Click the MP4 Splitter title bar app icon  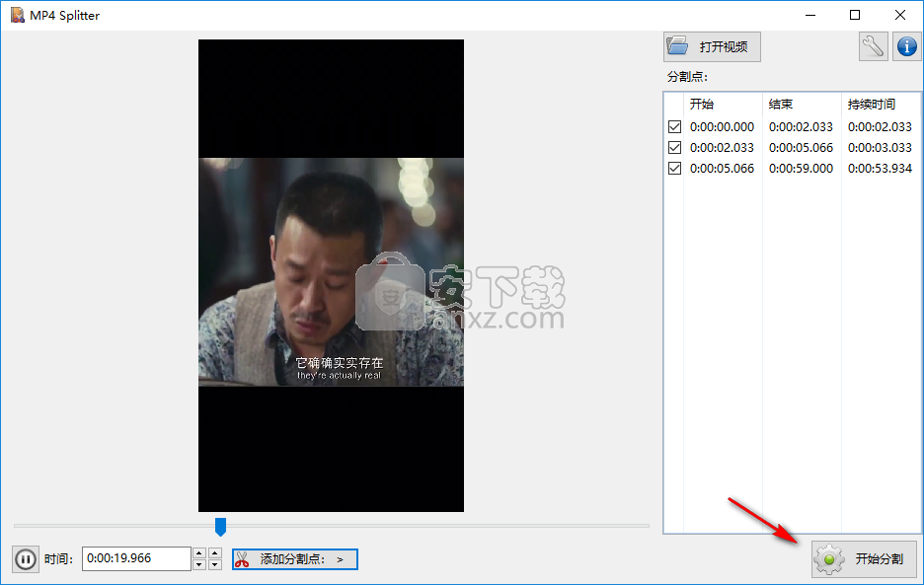(x=18, y=15)
